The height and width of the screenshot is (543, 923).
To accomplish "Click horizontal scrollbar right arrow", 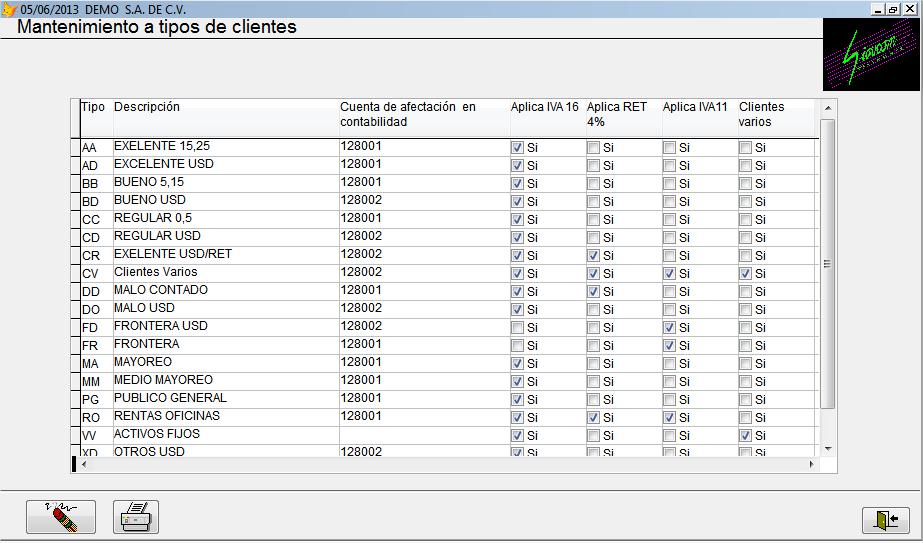I will click(812, 465).
